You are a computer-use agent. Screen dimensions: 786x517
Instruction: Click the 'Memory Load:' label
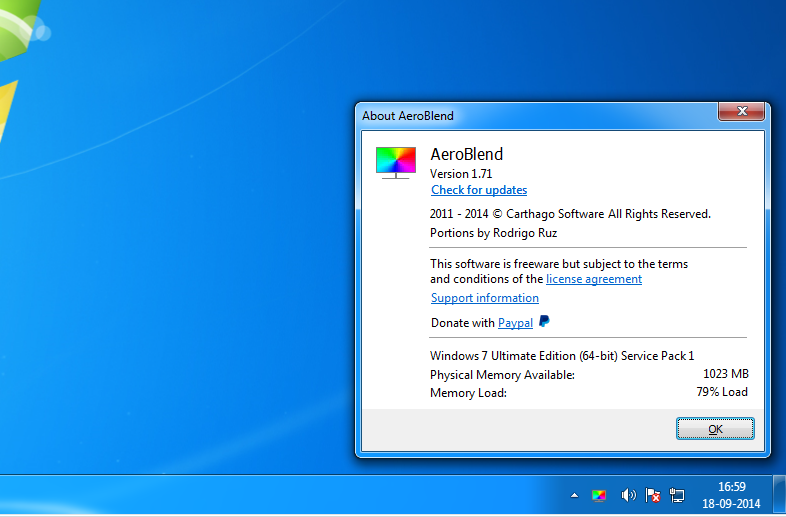click(x=468, y=393)
